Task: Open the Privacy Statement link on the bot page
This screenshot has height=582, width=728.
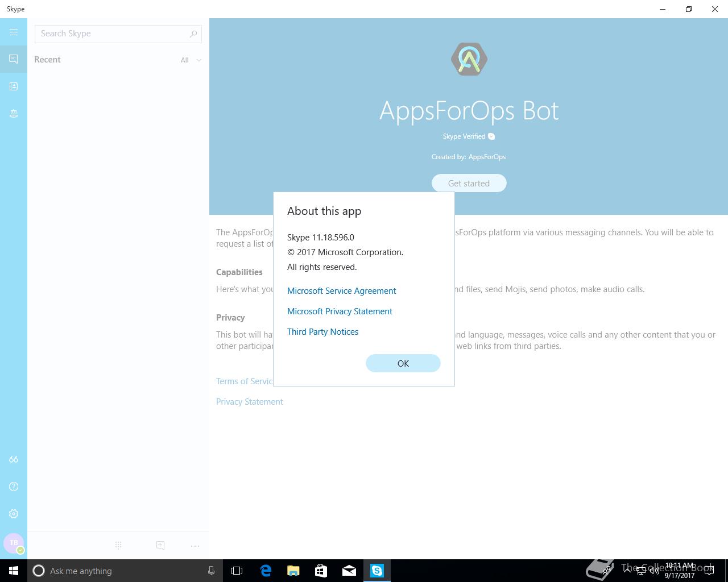Action: 250,402
